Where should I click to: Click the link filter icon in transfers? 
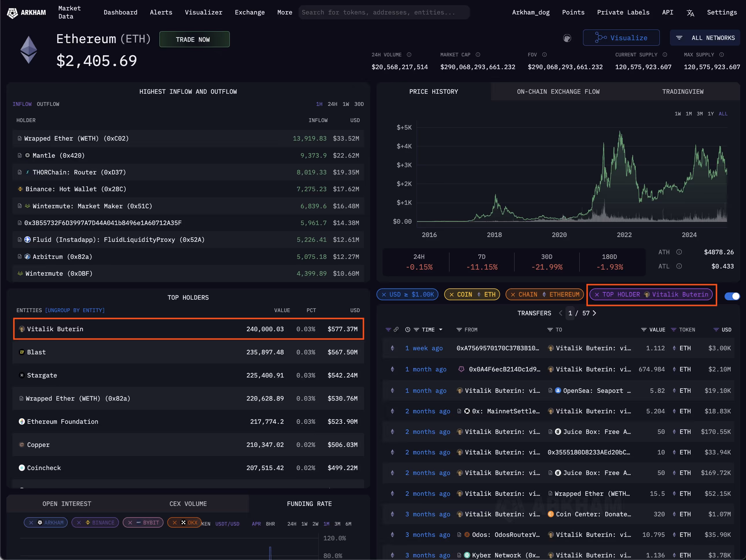(396, 329)
